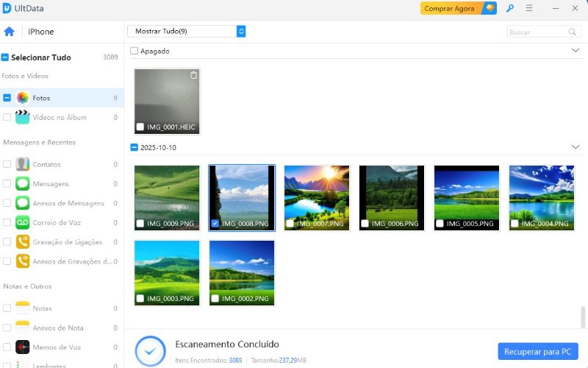This screenshot has height=368, width=588.
Task: Collapse the Apagado section chevron
Action: click(x=575, y=51)
